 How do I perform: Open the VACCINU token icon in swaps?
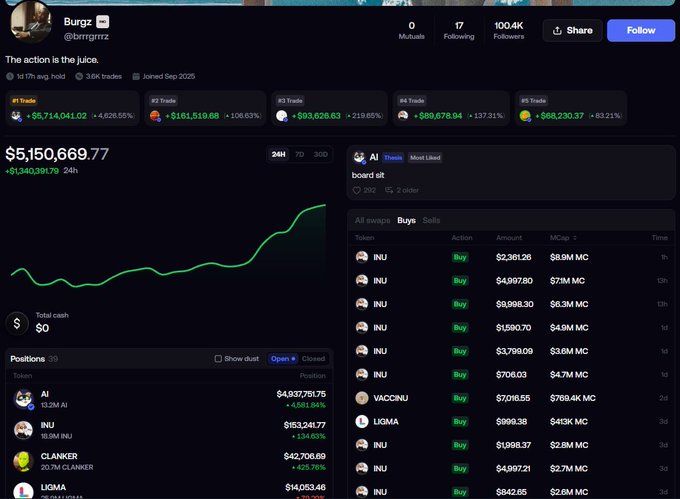(x=362, y=398)
